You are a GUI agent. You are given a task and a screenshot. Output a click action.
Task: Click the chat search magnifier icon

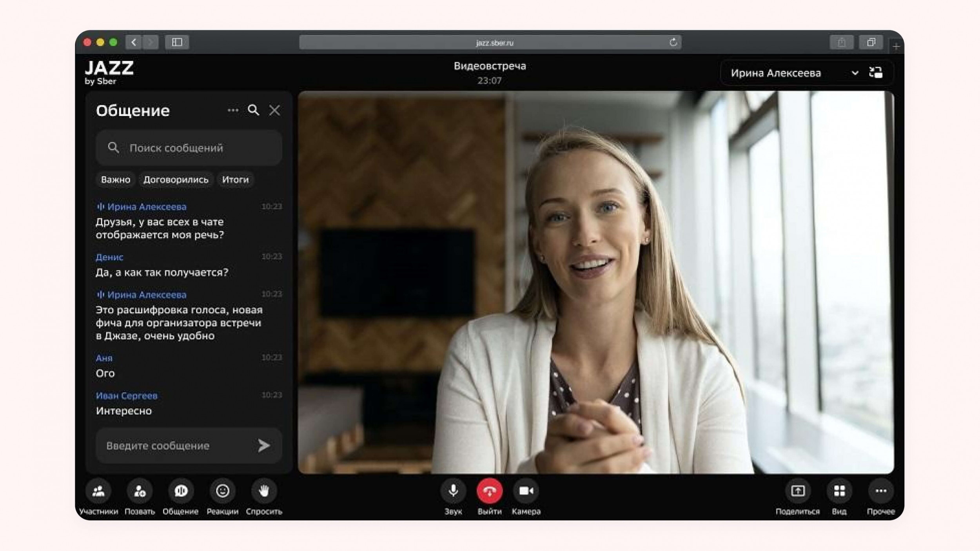[254, 110]
